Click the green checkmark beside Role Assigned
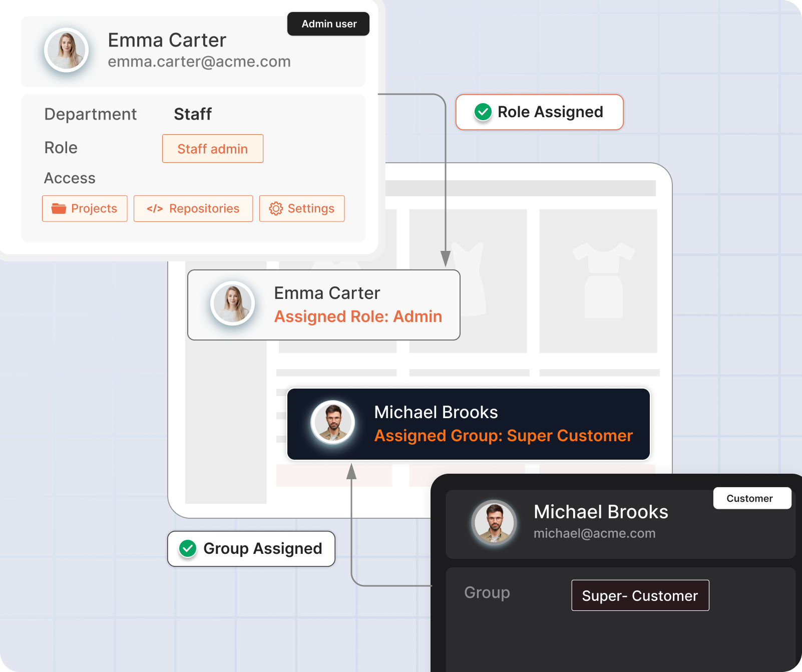802x672 pixels. pyautogui.click(x=483, y=112)
